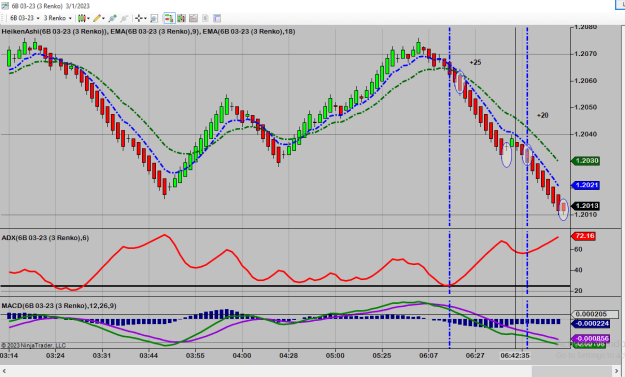Screen dimensions: 625x377
Task: Open the 3 Renko interval dropdown
Action: tap(57, 18)
